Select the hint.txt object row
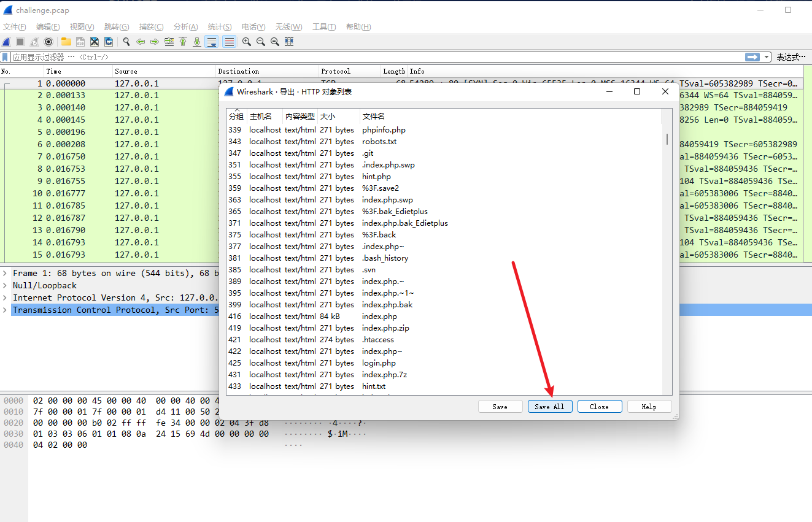The height and width of the screenshot is (522, 812). point(444,386)
